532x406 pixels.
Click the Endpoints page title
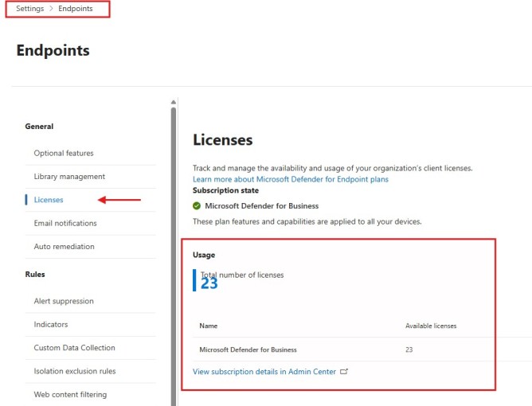coord(53,50)
